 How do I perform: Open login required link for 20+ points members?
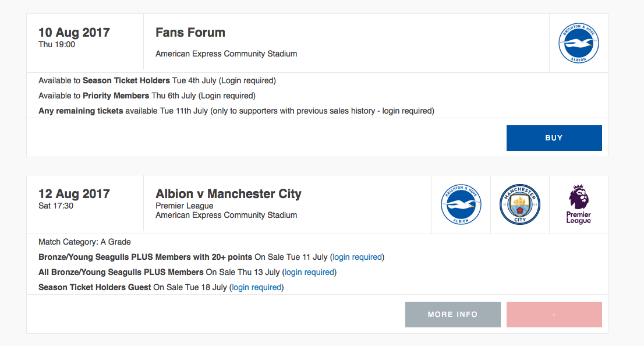coord(358,257)
